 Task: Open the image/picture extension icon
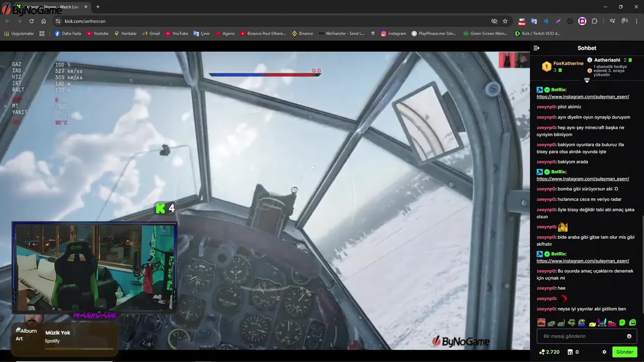coord(570,21)
